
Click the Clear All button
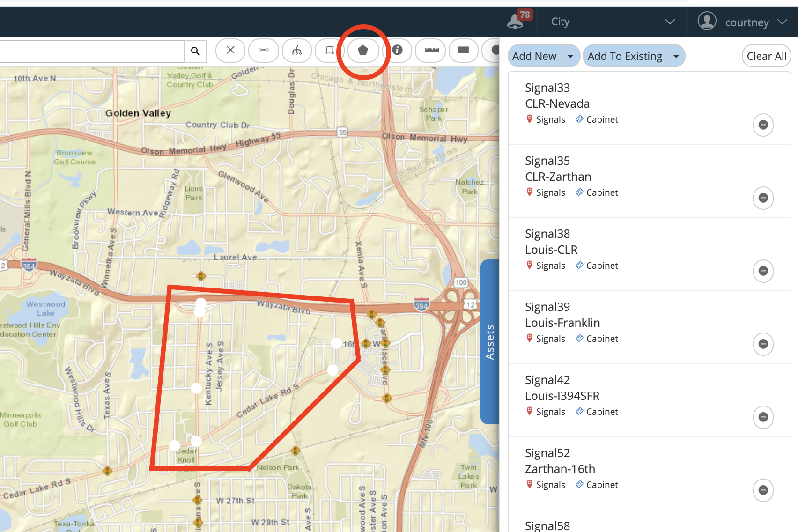[x=767, y=56]
